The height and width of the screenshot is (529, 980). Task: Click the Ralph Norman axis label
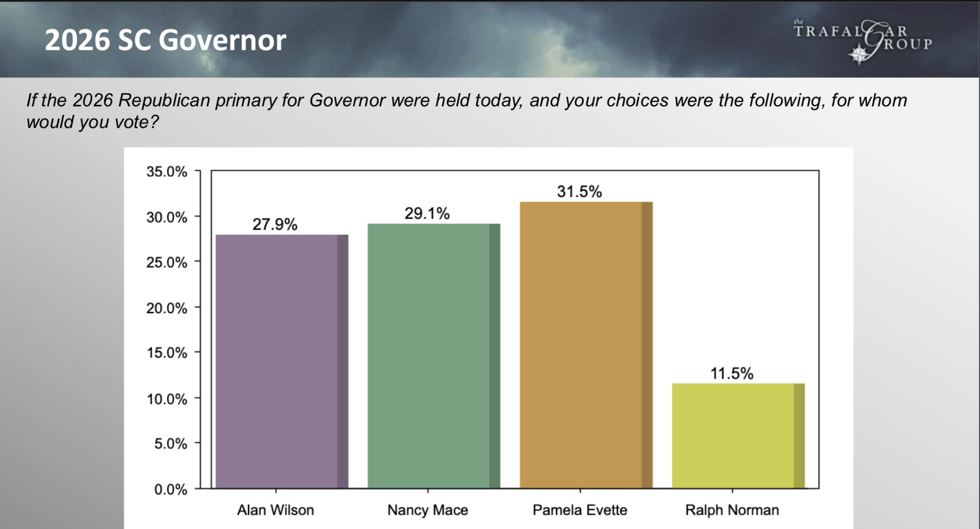click(x=732, y=510)
